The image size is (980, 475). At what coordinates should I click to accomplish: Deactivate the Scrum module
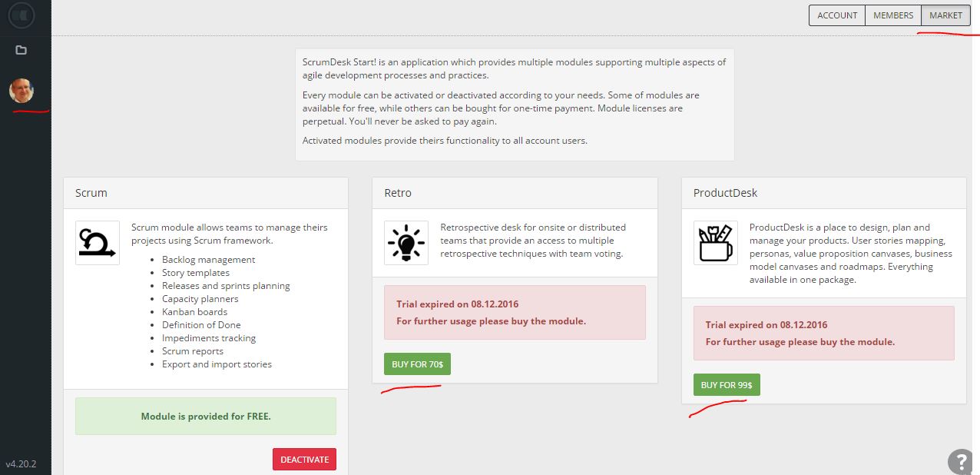(304, 460)
